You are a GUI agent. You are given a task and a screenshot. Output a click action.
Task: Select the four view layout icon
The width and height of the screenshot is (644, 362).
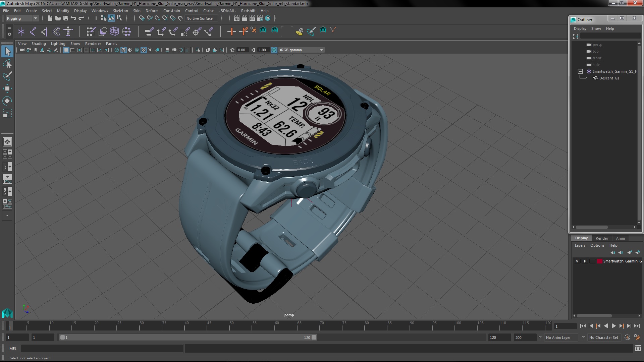[x=7, y=154]
